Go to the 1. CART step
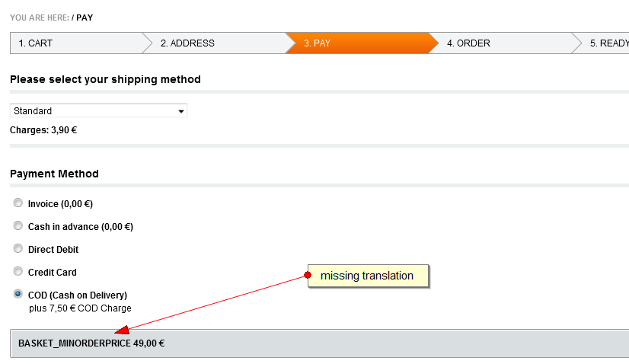The width and height of the screenshot is (629, 364). click(75, 43)
